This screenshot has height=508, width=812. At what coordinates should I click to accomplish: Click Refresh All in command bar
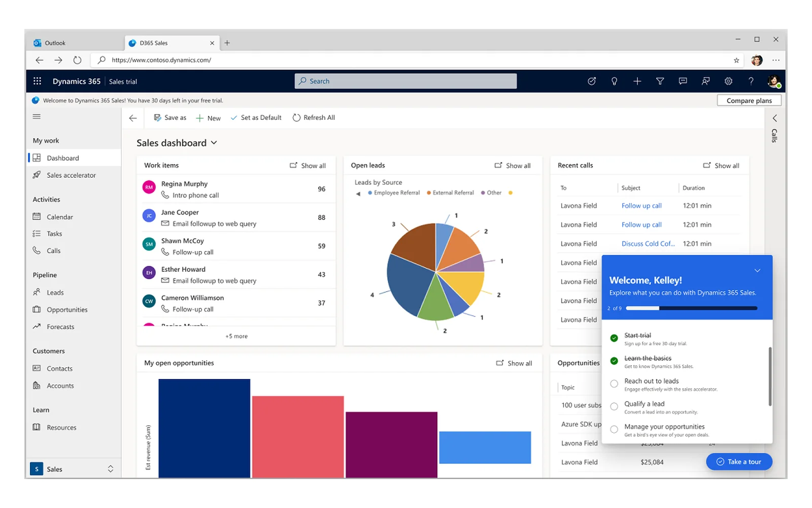tap(314, 118)
